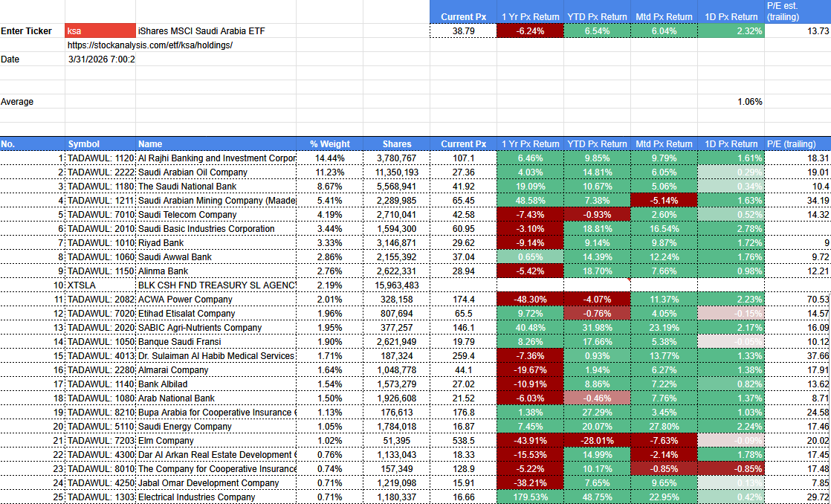The height and width of the screenshot is (504, 831).
Task: Select Electrical Industries 1 Yr return 179.53%
Action: [x=530, y=497]
